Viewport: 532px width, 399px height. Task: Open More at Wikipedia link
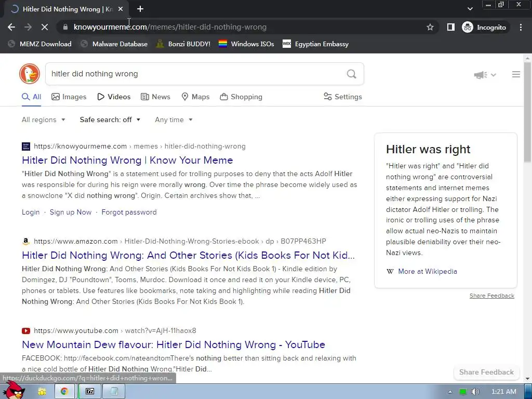(x=428, y=271)
